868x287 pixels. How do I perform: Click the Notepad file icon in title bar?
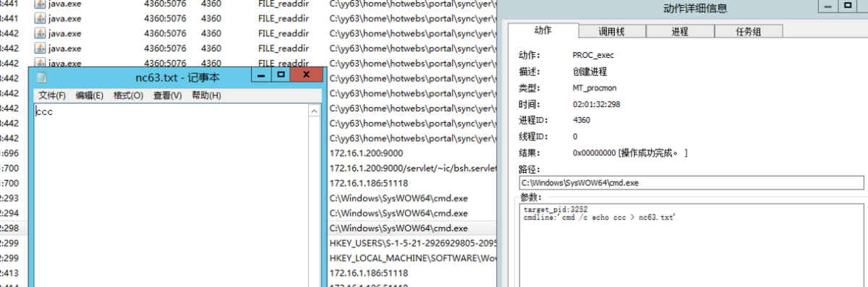[x=41, y=77]
